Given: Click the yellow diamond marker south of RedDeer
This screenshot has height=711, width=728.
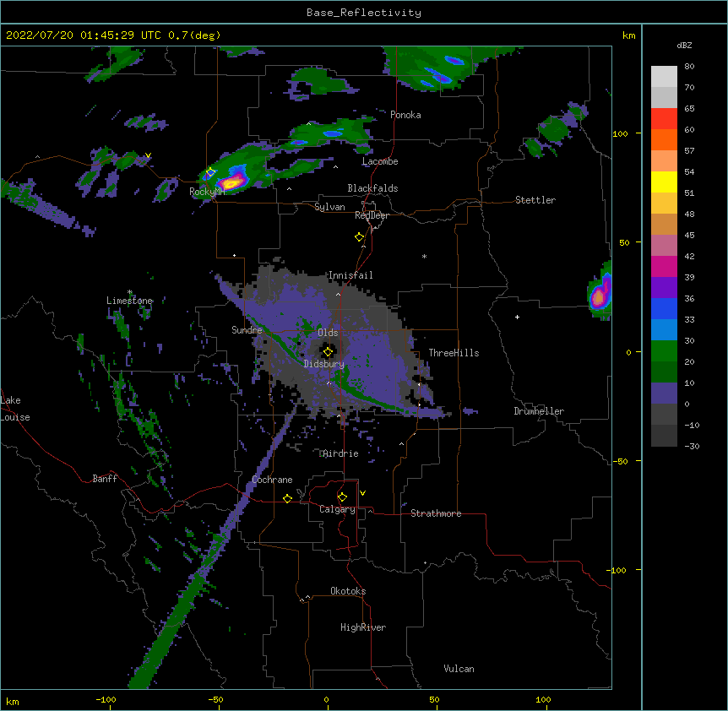Looking at the screenshot, I should [x=359, y=237].
